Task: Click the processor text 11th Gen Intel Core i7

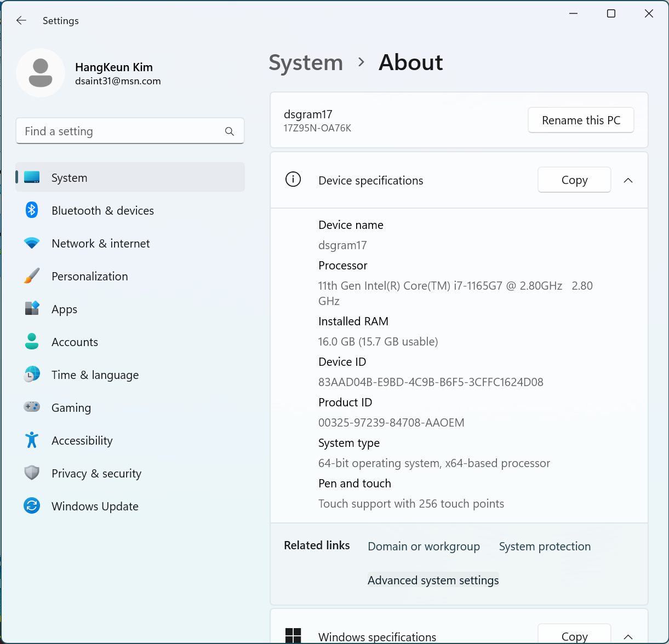Action: [455, 293]
